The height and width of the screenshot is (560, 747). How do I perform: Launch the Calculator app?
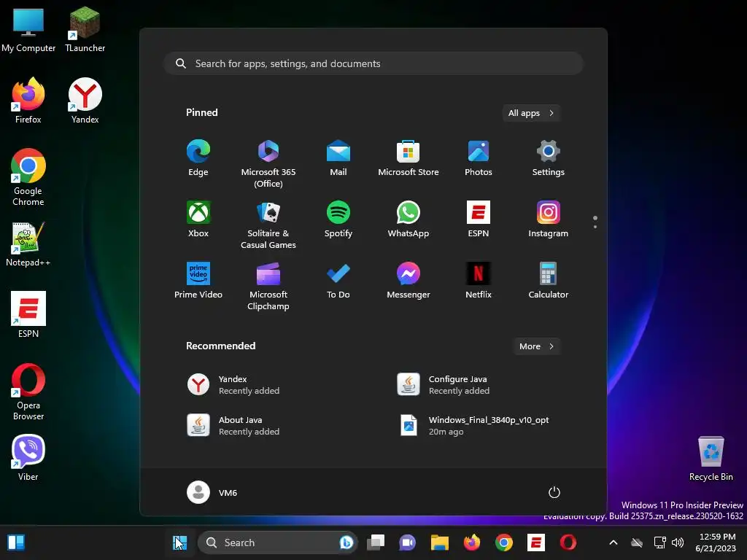pos(549,281)
